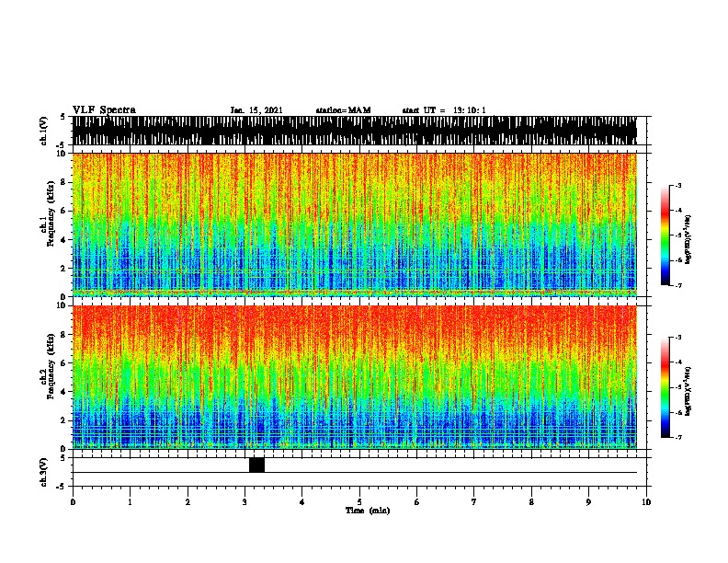
Task: Click time axis tick label "6"
Action: tap(417, 502)
